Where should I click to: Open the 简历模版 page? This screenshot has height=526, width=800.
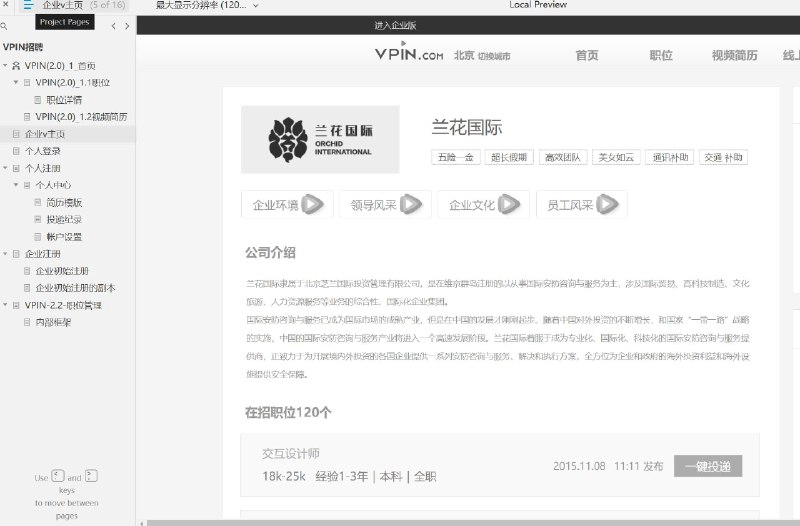(64, 203)
